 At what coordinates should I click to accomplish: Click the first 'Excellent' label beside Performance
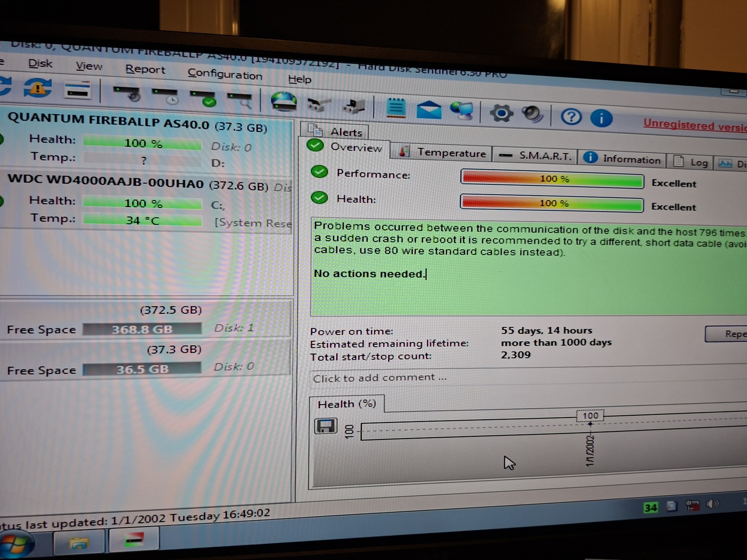tap(674, 183)
